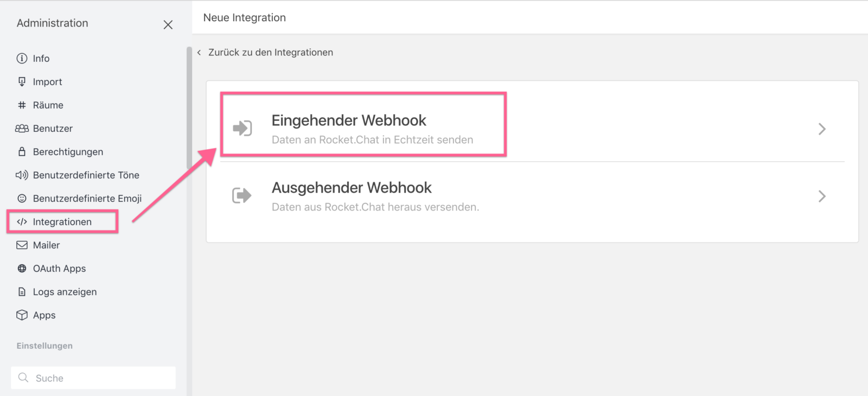Select the package icon beside Apps
This screenshot has height=396, width=868.
(x=22, y=315)
